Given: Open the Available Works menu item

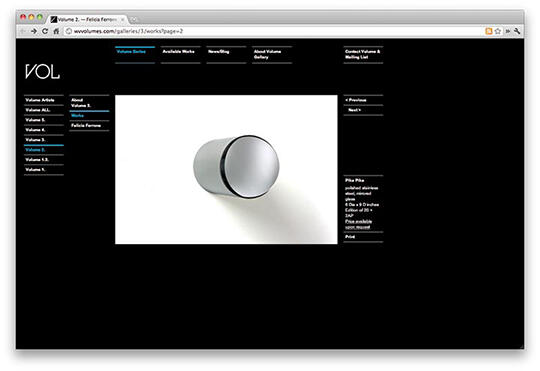Looking at the screenshot, I should tap(178, 51).
